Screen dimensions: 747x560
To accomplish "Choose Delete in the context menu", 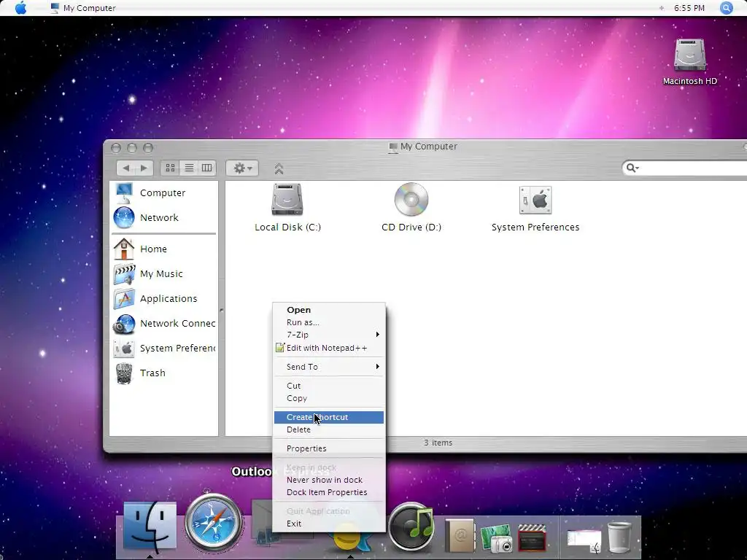I will [x=329, y=429].
